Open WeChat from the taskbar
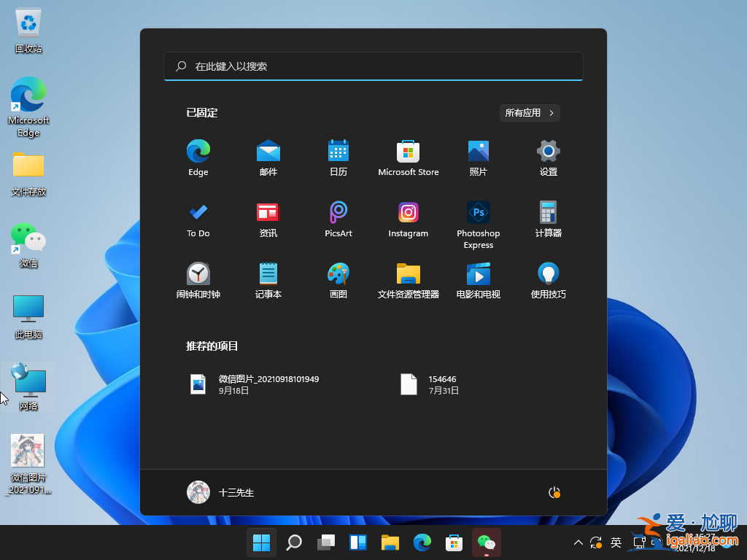Viewport: 747px width, 560px height. [487, 542]
